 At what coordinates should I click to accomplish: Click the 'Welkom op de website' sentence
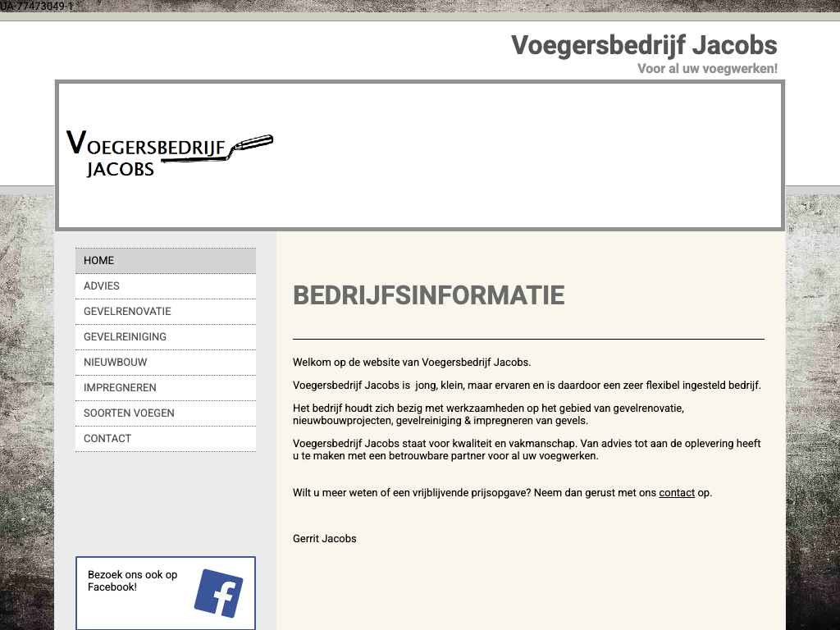(412, 362)
